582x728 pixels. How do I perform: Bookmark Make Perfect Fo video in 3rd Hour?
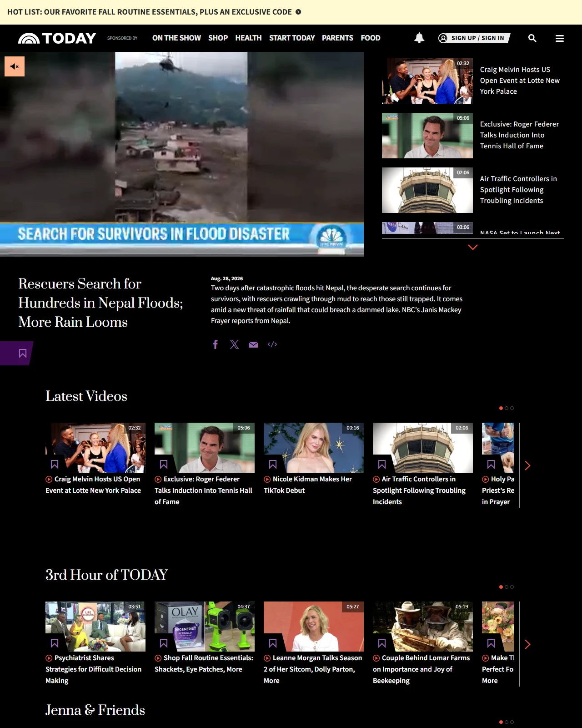[x=491, y=643]
